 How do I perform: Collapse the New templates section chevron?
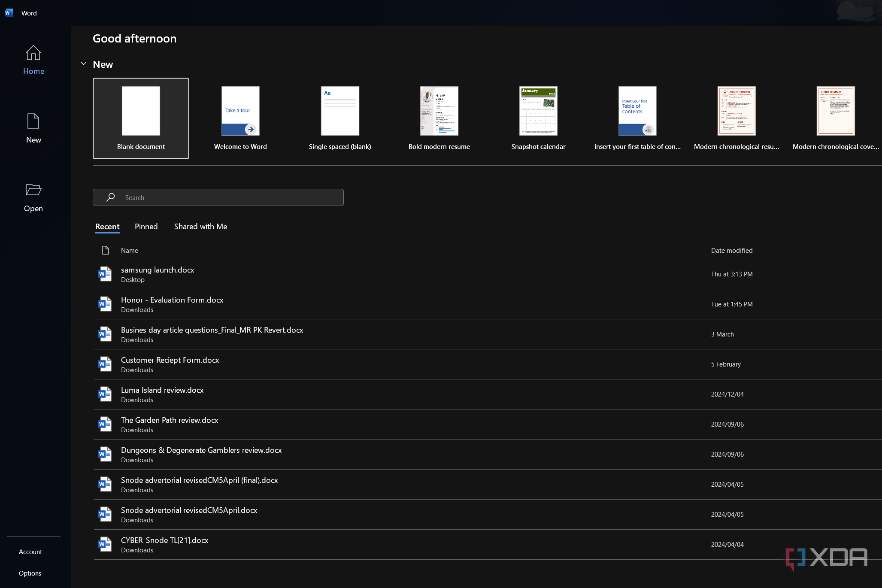point(84,64)
